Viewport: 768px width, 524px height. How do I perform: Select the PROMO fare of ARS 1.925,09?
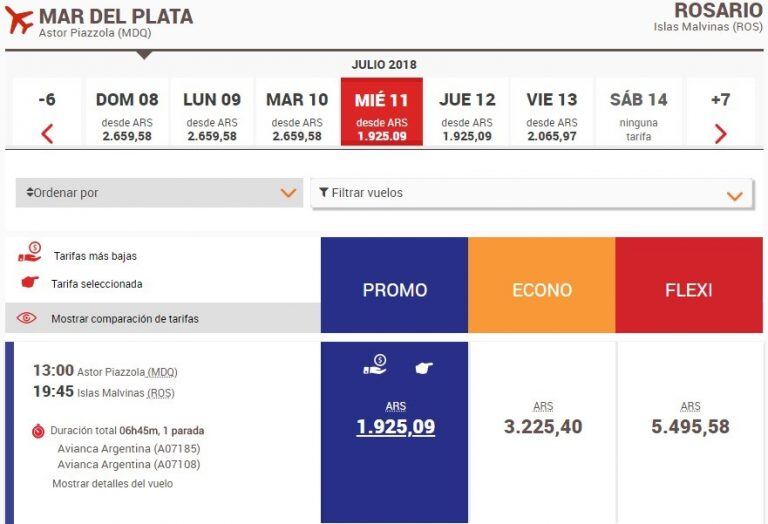pos(395,427)
